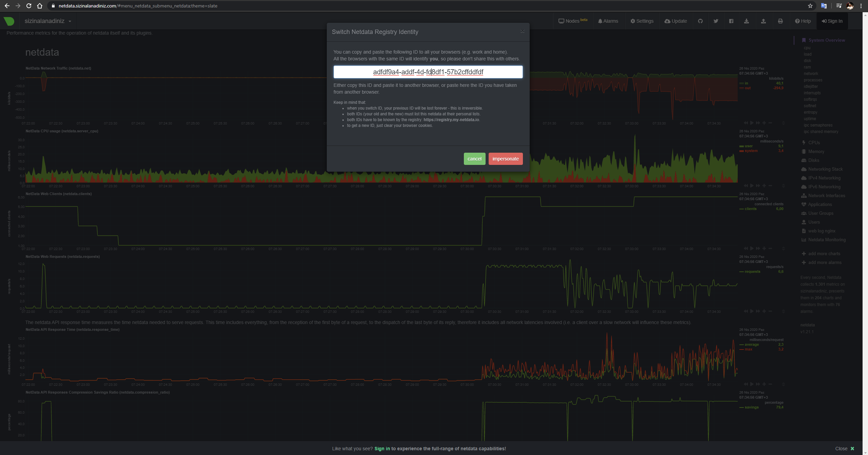Screen dimensions: 868x455
Task: Open the GitHub icon in navbar
Action: pos(700,21)
